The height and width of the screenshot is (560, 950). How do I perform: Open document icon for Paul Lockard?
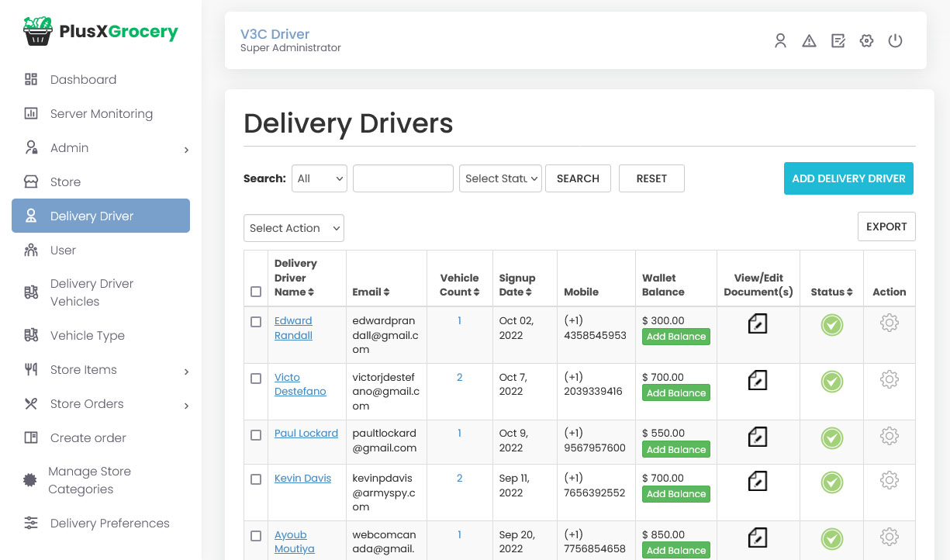758,437
